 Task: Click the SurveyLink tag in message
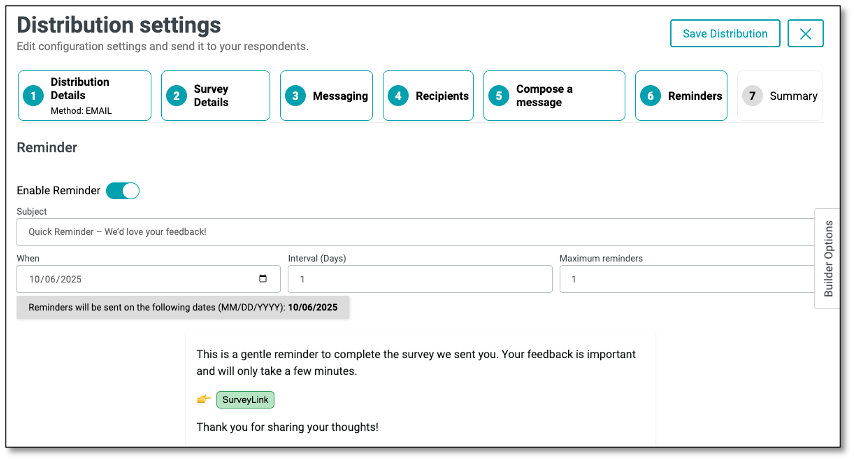tap(245, 399)
